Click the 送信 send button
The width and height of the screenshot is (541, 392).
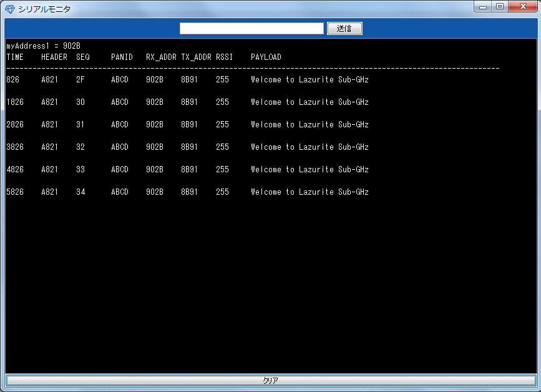pos(344,28)
